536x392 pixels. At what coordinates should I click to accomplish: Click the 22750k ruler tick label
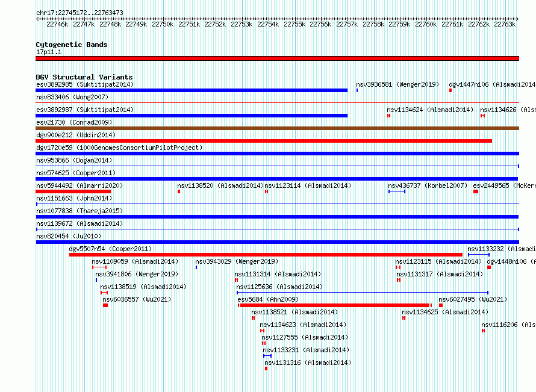click(x=163, y=24)
